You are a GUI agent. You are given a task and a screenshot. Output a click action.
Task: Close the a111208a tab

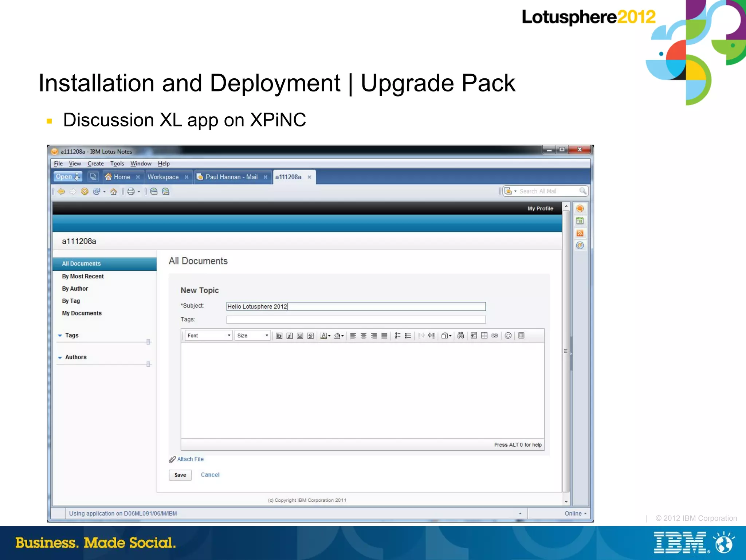(x=309, y=177)
